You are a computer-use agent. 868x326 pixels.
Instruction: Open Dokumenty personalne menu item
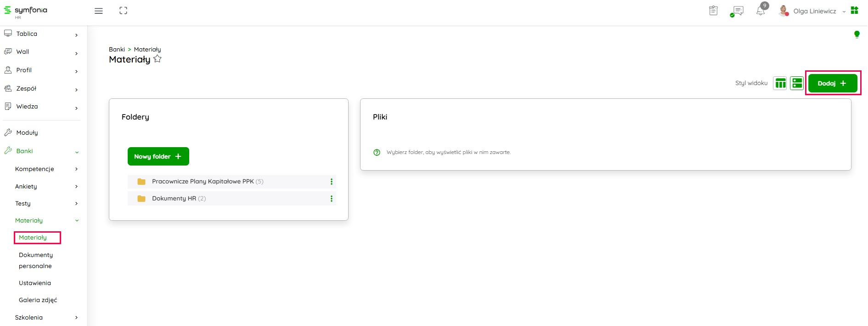36,260
